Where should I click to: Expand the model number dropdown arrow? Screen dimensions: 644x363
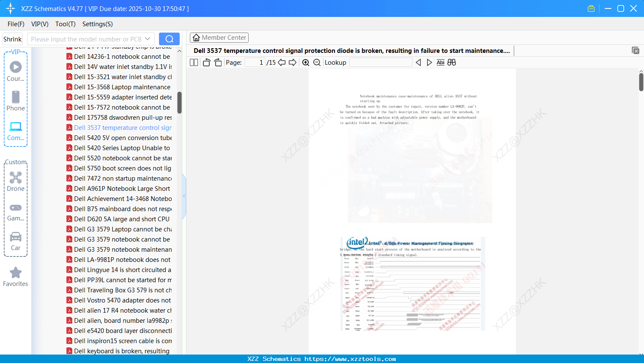coord(148,39)
